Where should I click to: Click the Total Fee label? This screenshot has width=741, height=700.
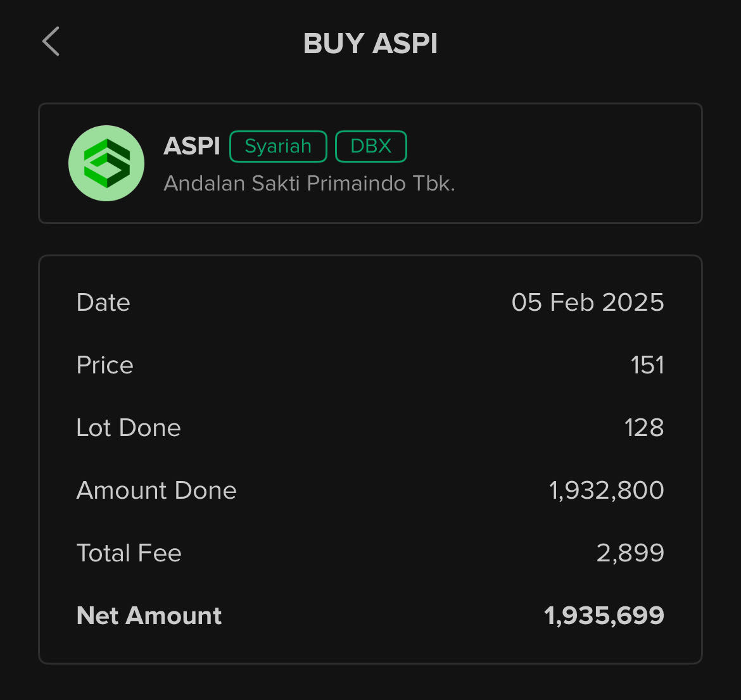[x=129, y=553]
